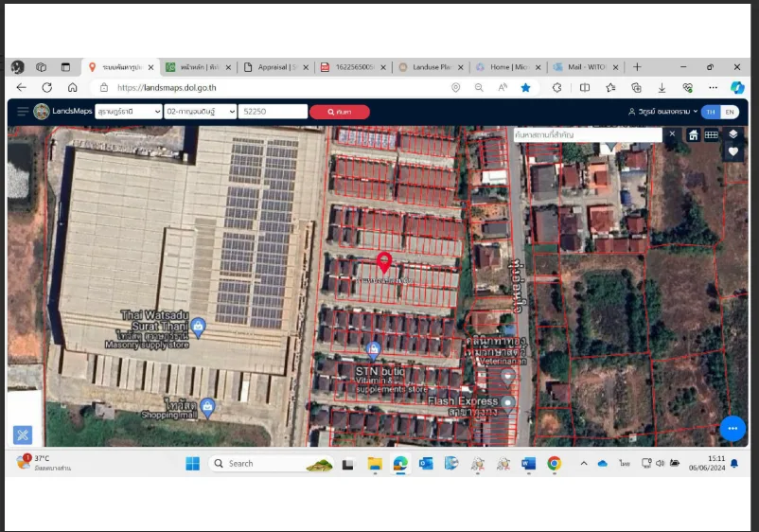This screenshot has width=759, height=532.
Task: Click the red ค้นหา search button
Action: (x=340, y=112)
